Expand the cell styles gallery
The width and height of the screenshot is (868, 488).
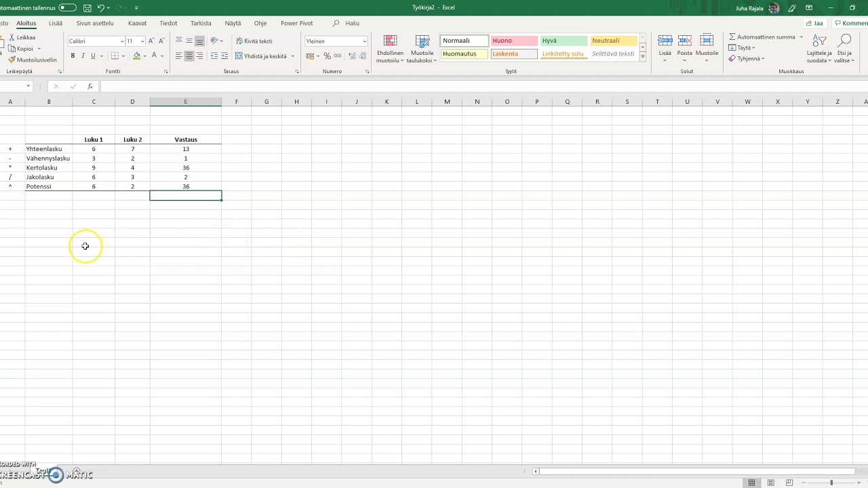pyautogui.click(x=642, y=57)
